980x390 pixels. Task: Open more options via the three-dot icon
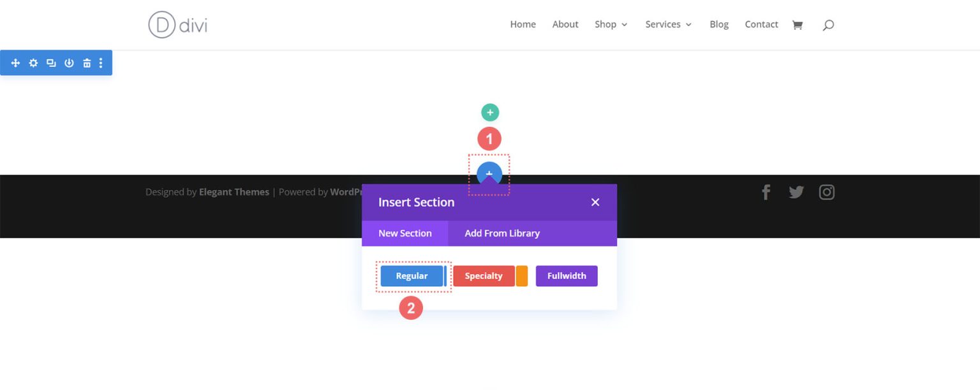click(x=101, y=62)
